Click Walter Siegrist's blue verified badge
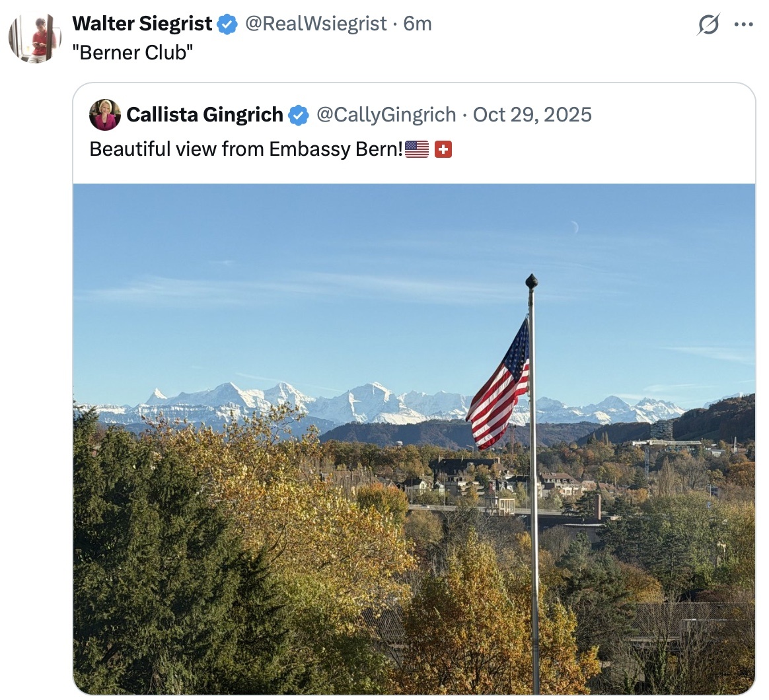Image resolution: width=769 pixels, height=700 pixels. (x=227, y=24)
